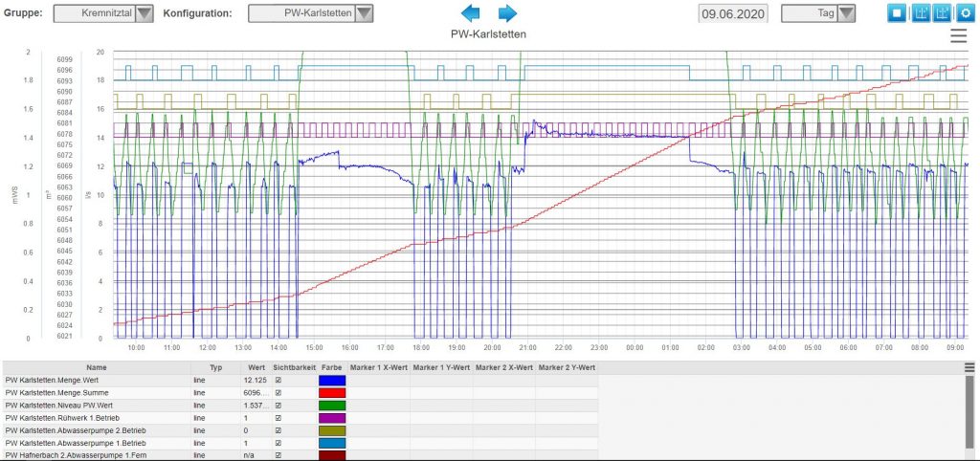The height and width of the screenshot is (461, 980).
Task: Toggle visibility of Menge.Summe series
Action: pos(278,393)
